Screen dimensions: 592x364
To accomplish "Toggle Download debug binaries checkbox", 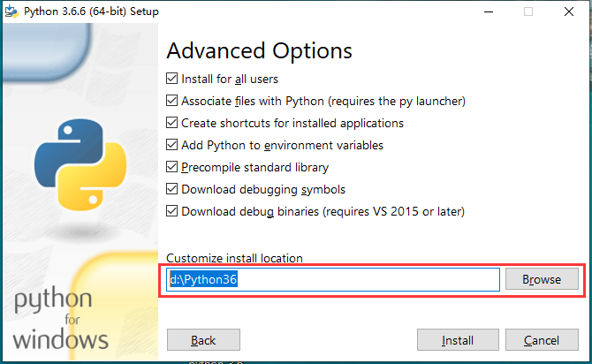I will pyautogui.click(x=171, y=210).
